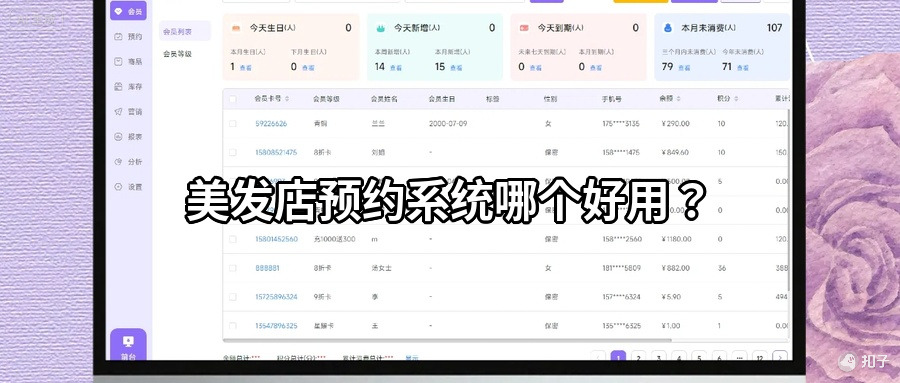Open member card number 59226626
The height and width of the screenshot is (383, 900).
click(271, 123)
